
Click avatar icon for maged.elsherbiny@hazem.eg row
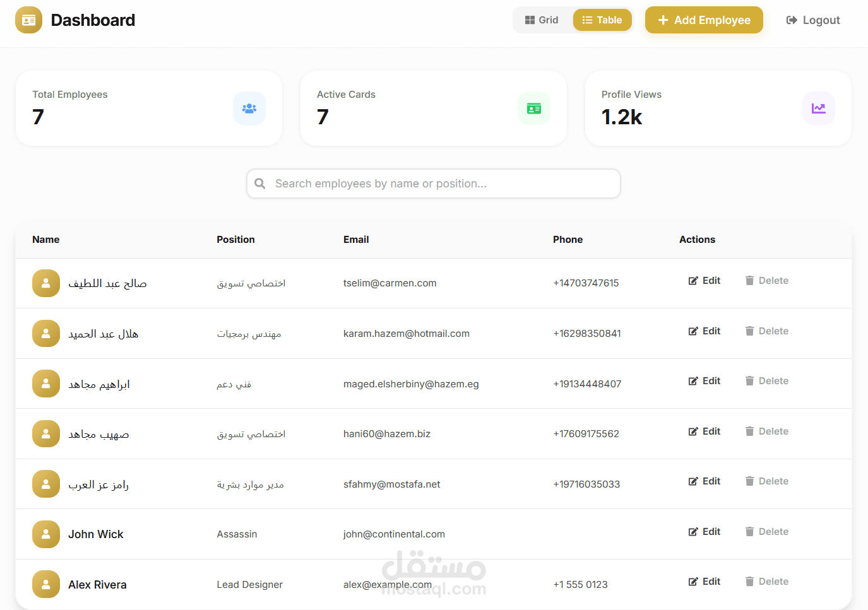46,384
